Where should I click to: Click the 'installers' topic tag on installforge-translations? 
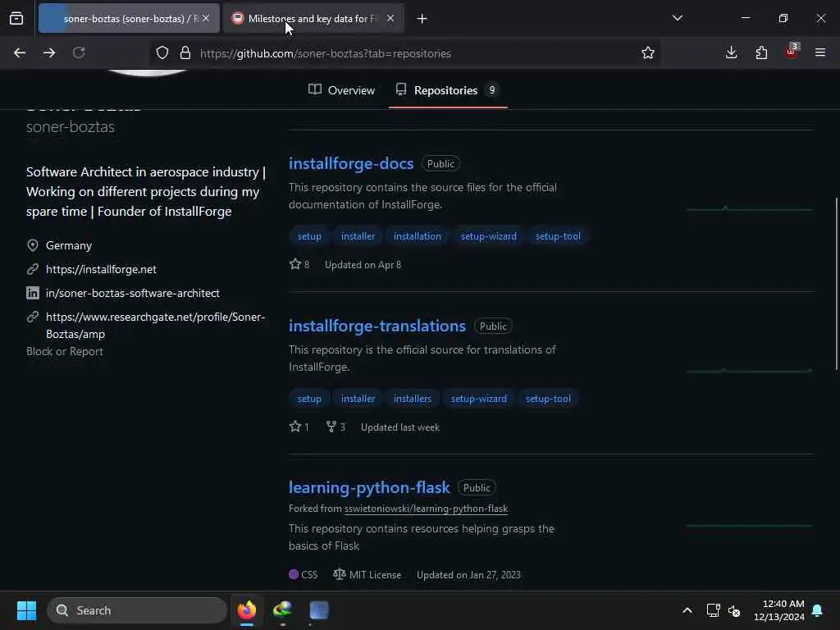click(413, 399)
